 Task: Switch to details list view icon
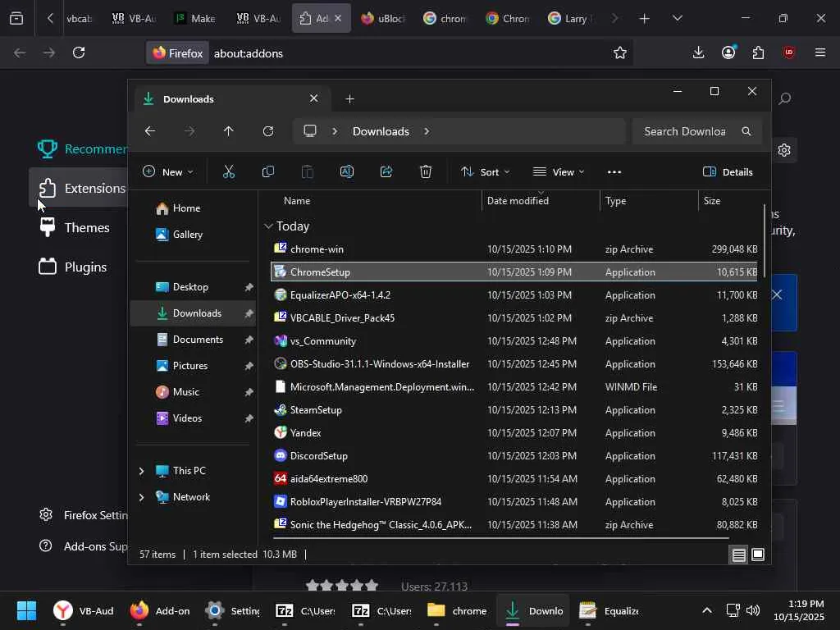[x=739, y=555]
